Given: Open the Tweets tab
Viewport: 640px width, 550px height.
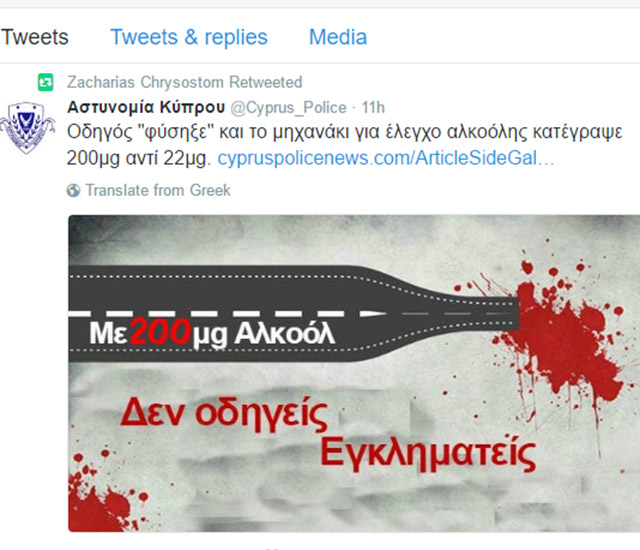Looking at the screenshot, I should 34,37.
